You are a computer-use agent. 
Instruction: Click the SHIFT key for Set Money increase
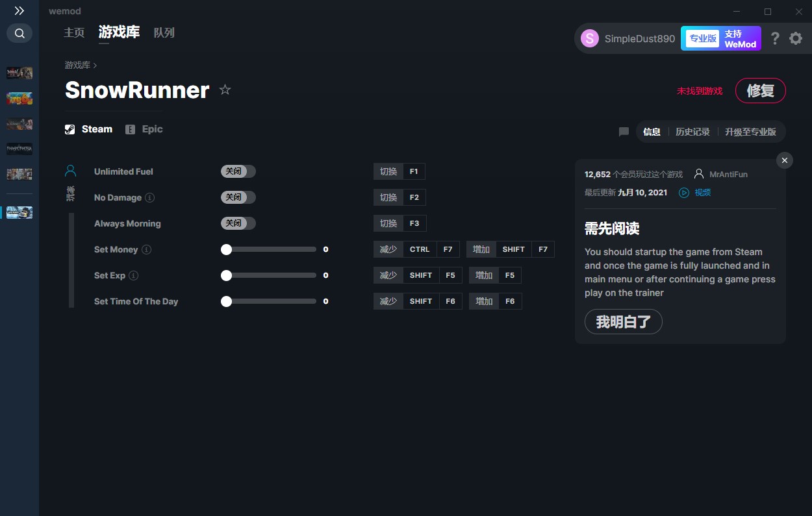[x=513, y=249]
